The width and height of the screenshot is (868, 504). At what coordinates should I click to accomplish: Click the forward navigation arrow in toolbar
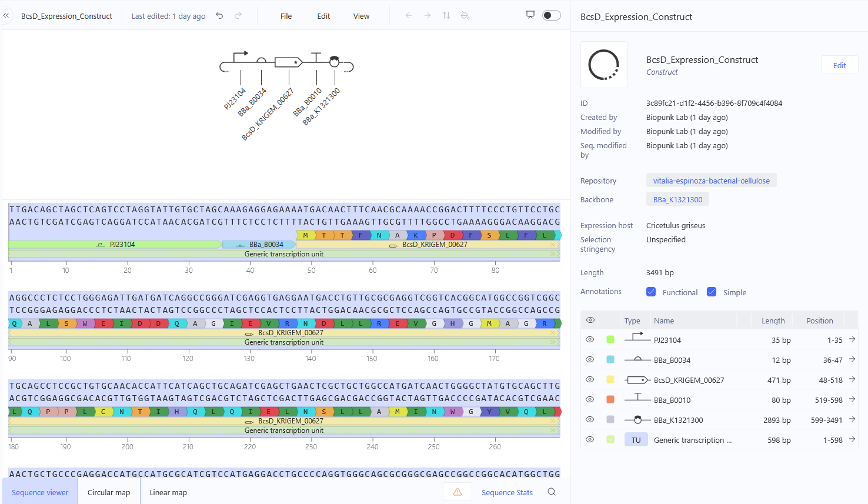tap(428, 15)
